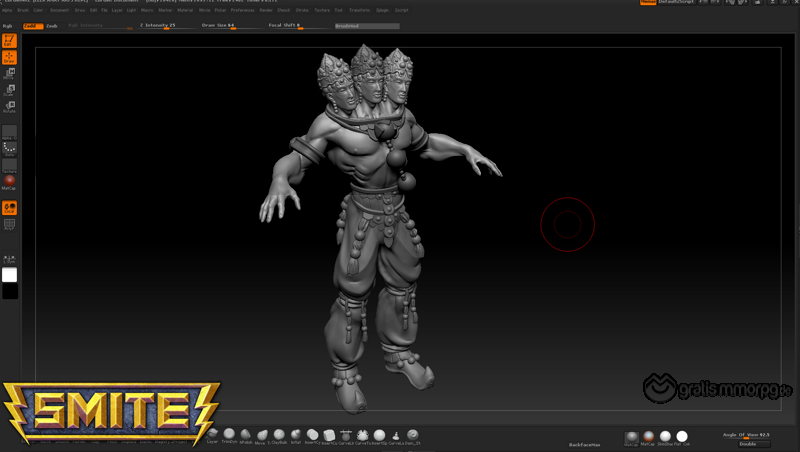800x452 pixels.
Task: Open the Preferences menu
Action: [243, 10]
